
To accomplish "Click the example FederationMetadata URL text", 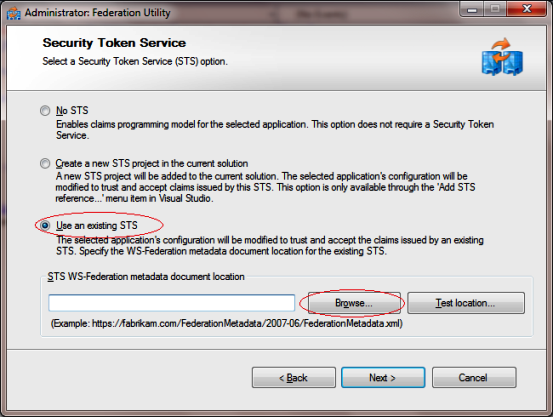I will pyautogui.click(x=227, y=324).
